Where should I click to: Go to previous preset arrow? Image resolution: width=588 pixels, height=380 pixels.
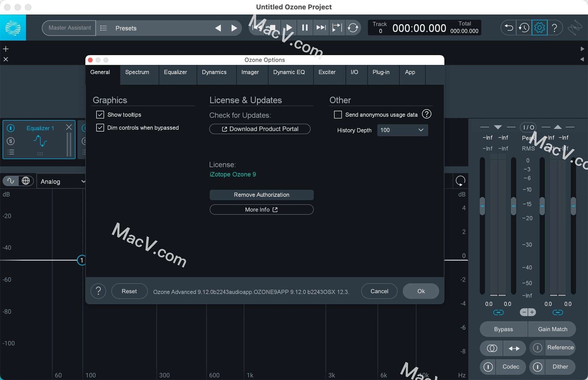point(218,28)
